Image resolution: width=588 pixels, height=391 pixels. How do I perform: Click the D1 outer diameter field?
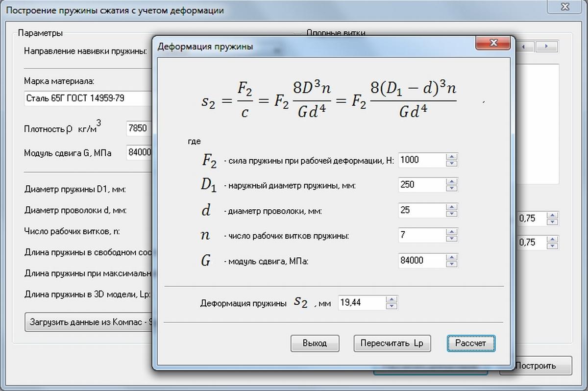pos(421,185)
